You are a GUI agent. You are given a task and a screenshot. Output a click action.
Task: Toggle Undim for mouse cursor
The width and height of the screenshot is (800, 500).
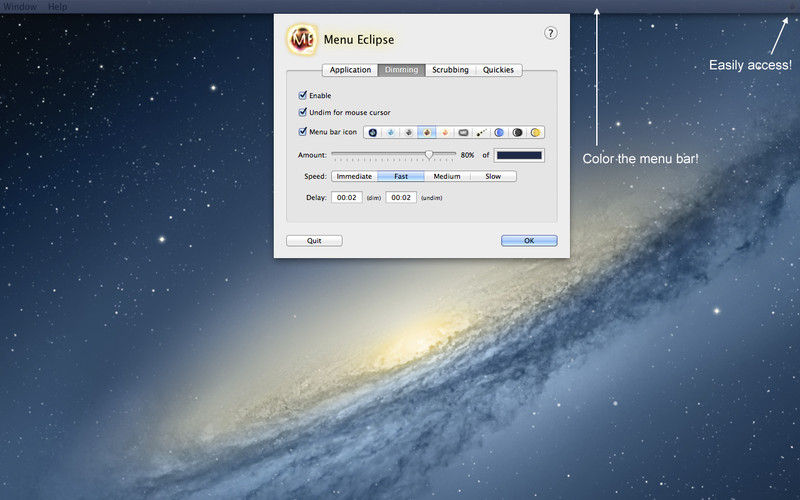click(303, 112)
